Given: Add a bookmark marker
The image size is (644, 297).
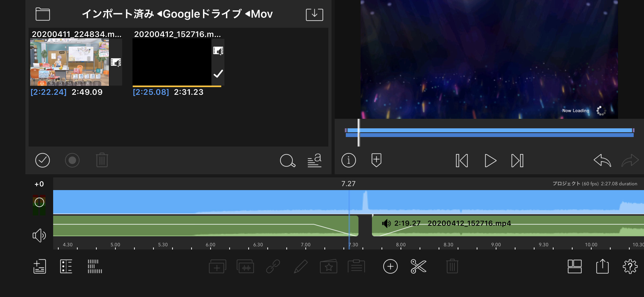Looking at the screenshot, I should (376, 160).
